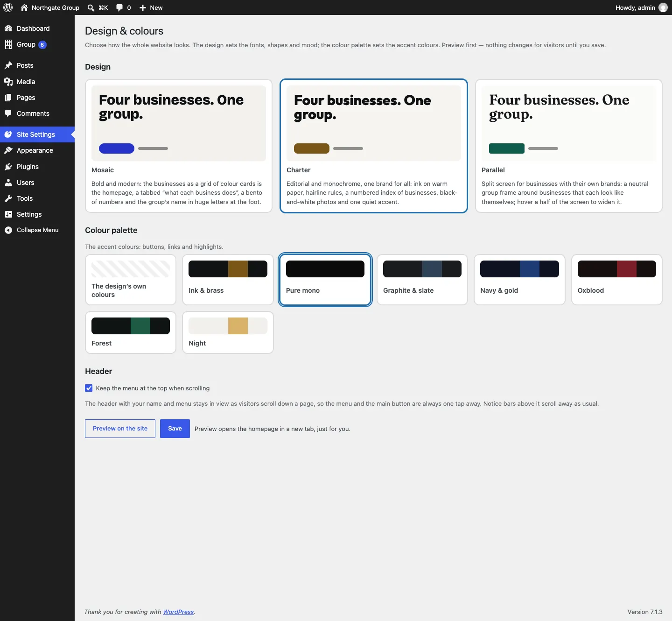
Task: Click the Posts pushpin icon
Action: [x=8, y=65]
